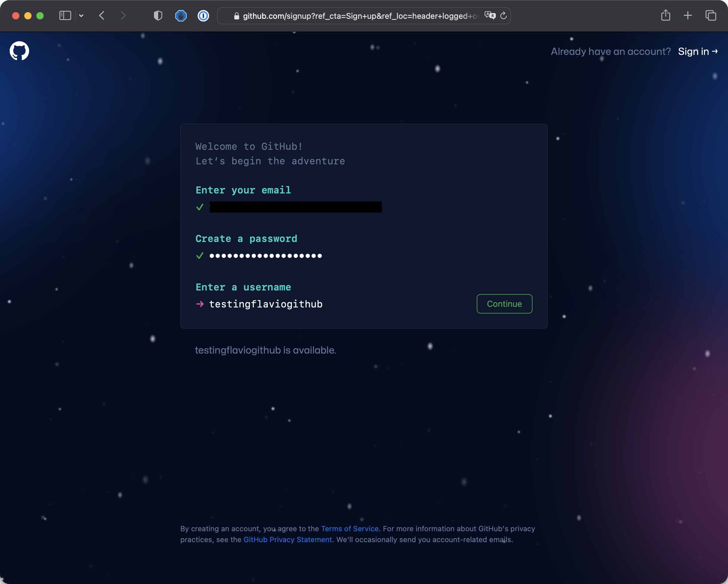The image size is (728, 584).
Task: Open a new tab with plus
Action: tap(688, 15)
